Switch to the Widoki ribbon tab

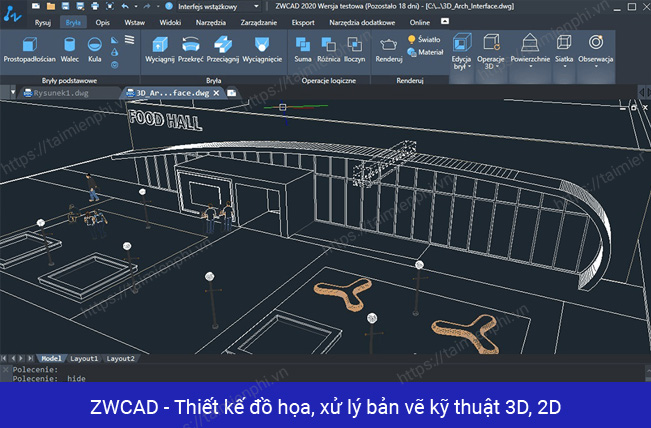click(x=170, y=22)
